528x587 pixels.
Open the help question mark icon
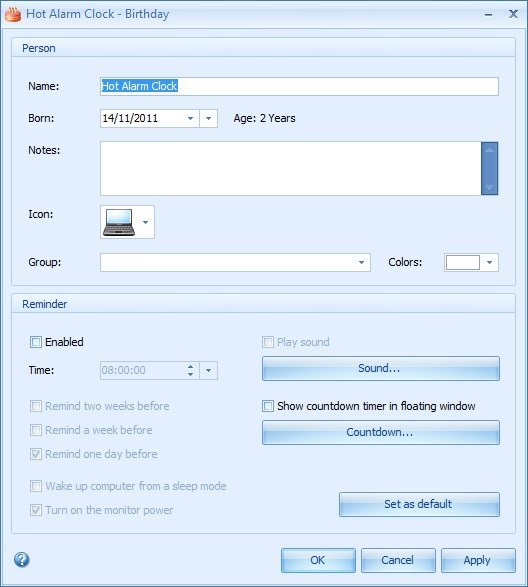[x=22, y=560]
